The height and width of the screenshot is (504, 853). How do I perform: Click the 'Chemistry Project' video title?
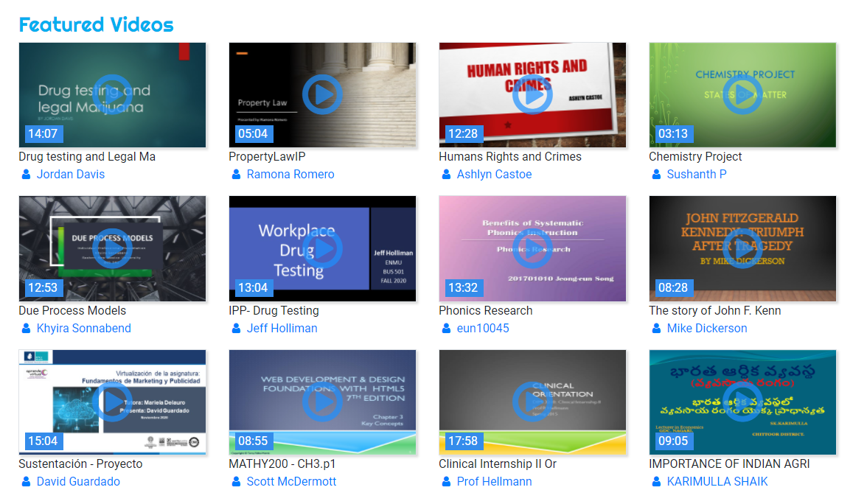tap(695, 157)
